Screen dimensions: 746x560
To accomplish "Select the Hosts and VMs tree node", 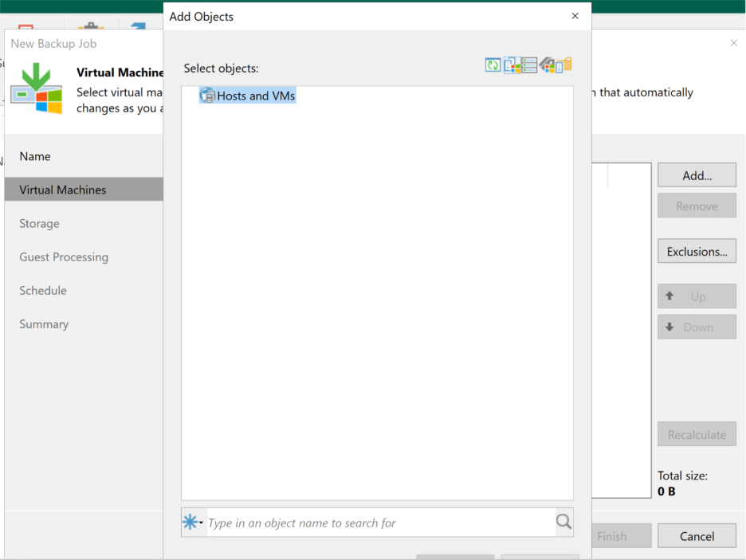I will [x=256, y=96].
